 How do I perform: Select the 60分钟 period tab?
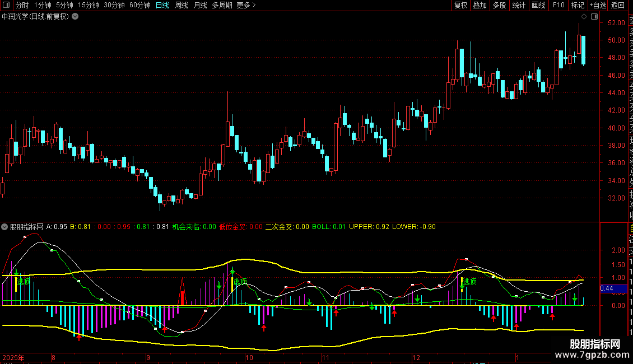click(140, 5)
